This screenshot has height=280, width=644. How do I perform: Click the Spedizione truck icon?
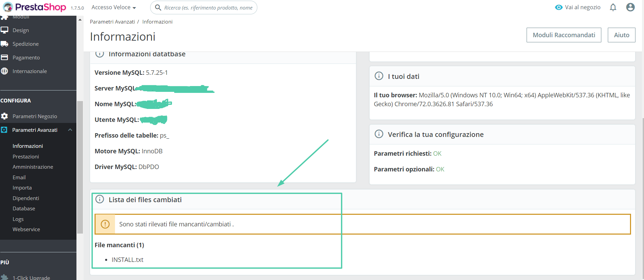4,44
